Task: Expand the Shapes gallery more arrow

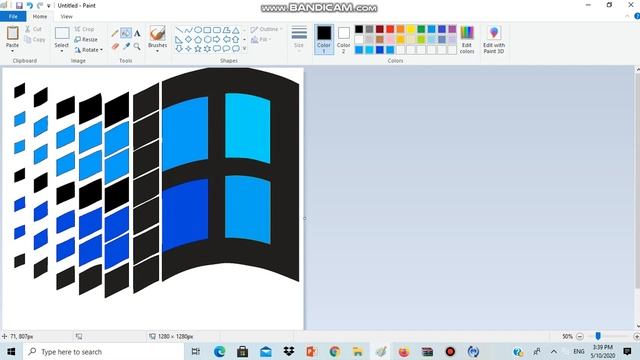Action: 244,49
